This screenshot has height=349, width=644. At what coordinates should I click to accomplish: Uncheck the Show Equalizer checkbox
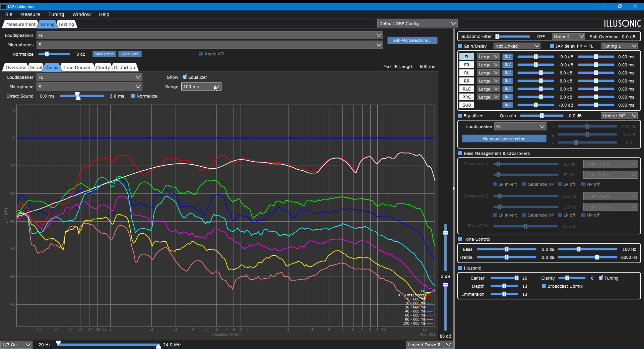click(184, 77)
